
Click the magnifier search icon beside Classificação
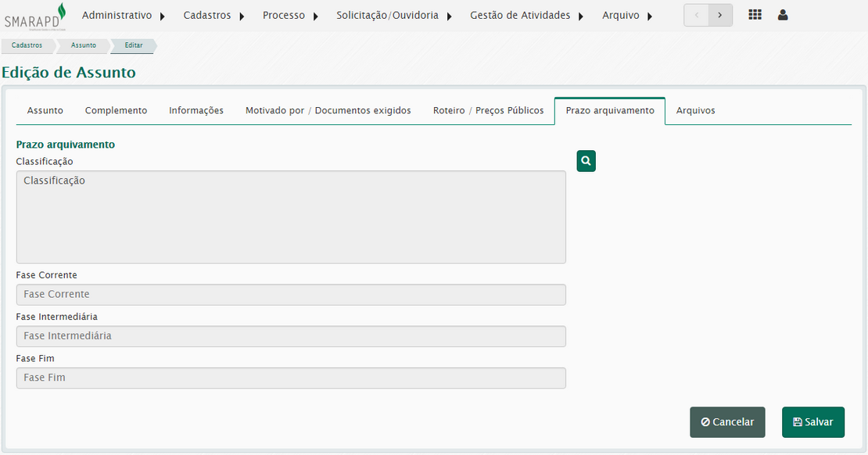(586, 161)
